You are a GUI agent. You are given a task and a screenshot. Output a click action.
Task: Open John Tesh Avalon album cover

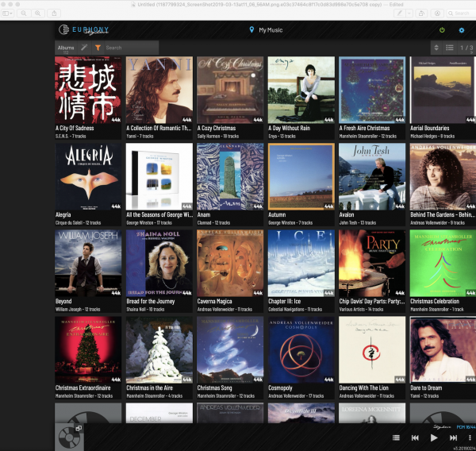(372, 176)
